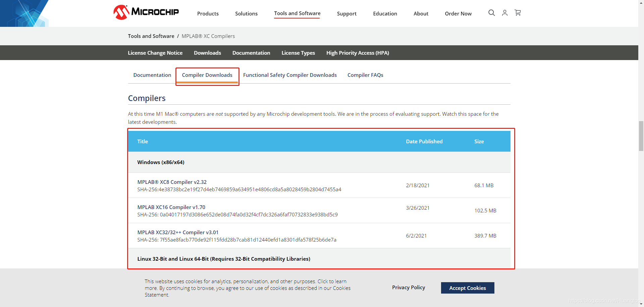The width and height of the screenshot is (644, 307).
Task: Select the Compiler Downloads tab
Action: click(207, 75)
